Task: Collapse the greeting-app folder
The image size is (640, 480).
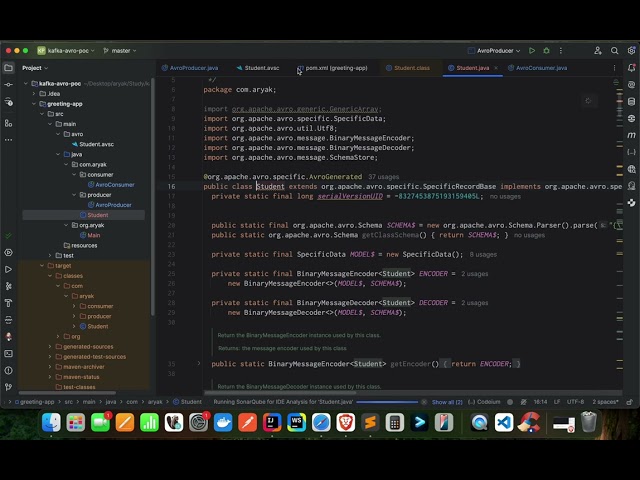Action: (34, 103)
